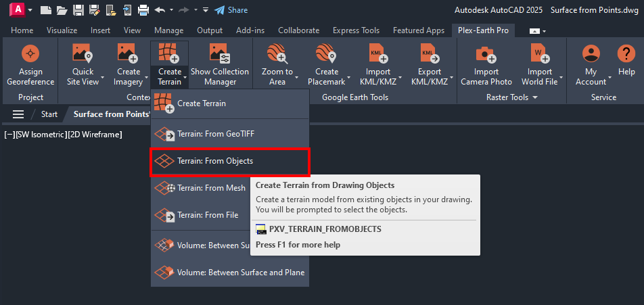644x305 pixels.
Task: Expand the Raster Tools panel title
Action: [511, 97]
